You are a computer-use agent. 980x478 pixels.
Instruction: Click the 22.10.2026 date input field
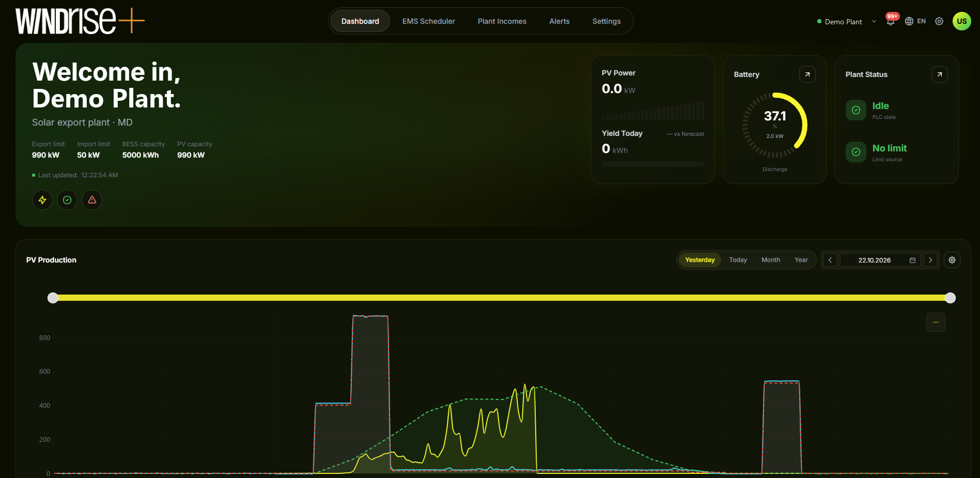(880, 260)
